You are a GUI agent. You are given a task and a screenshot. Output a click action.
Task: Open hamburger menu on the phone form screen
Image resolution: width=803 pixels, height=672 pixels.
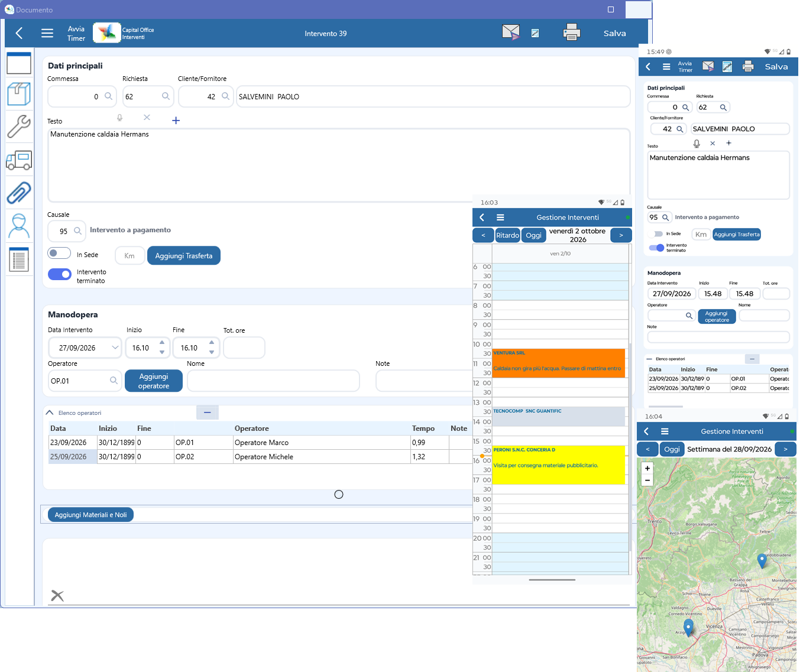(x=666, y=67)
